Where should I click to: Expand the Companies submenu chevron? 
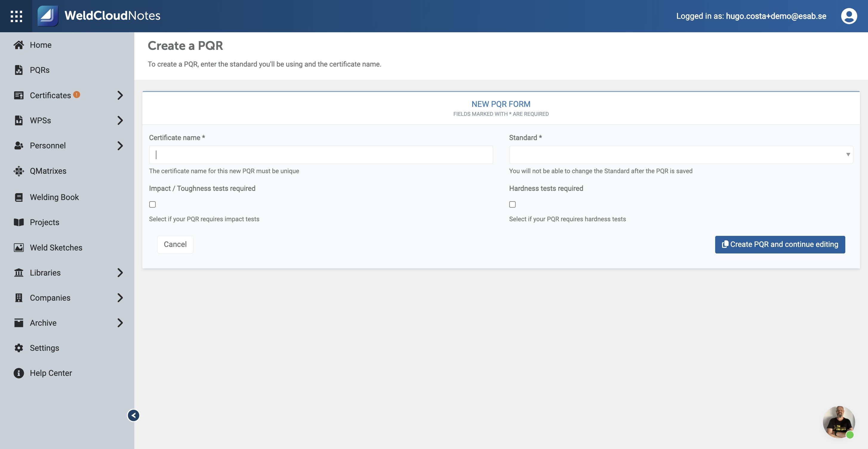pos(120,298)
